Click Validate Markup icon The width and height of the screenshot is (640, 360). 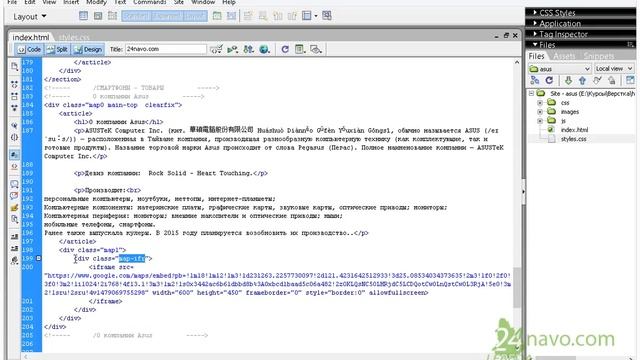point(216,49)
